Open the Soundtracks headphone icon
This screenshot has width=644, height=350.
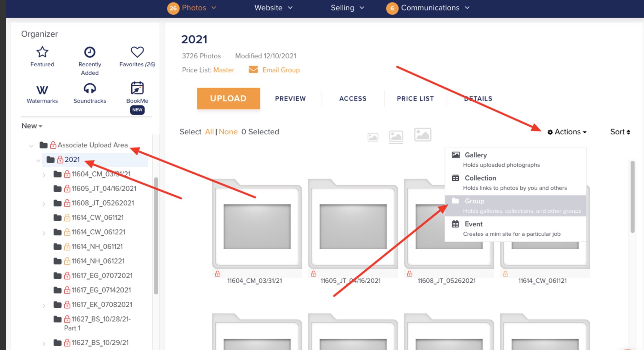90,88
